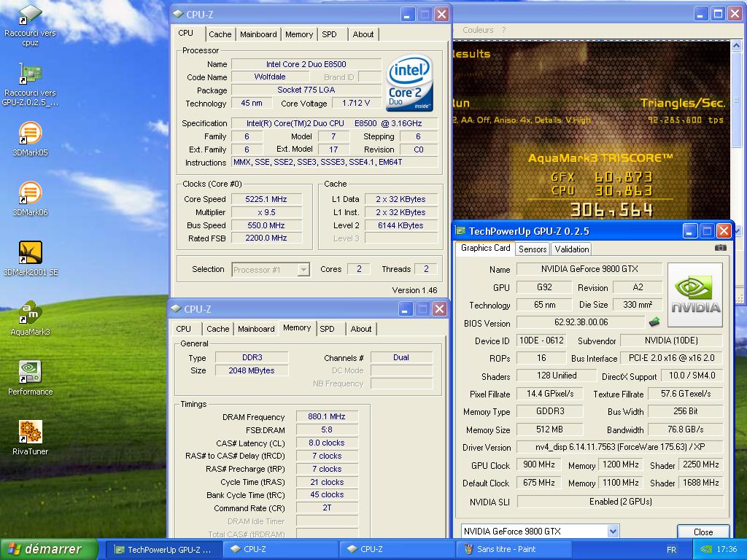Click the Bus Interface PCI-E 2.0 x16 field

[x=671, y=358]
